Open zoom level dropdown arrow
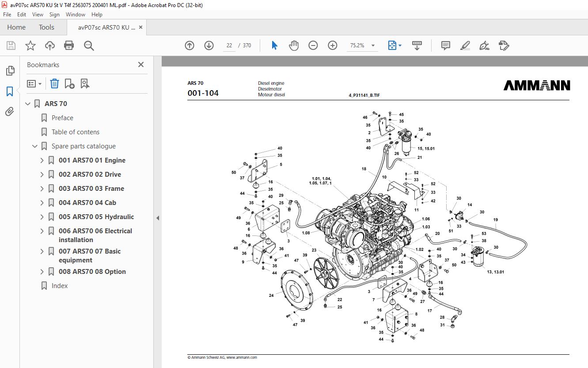This screenshot has width=588, height=368. click(373, 46)
